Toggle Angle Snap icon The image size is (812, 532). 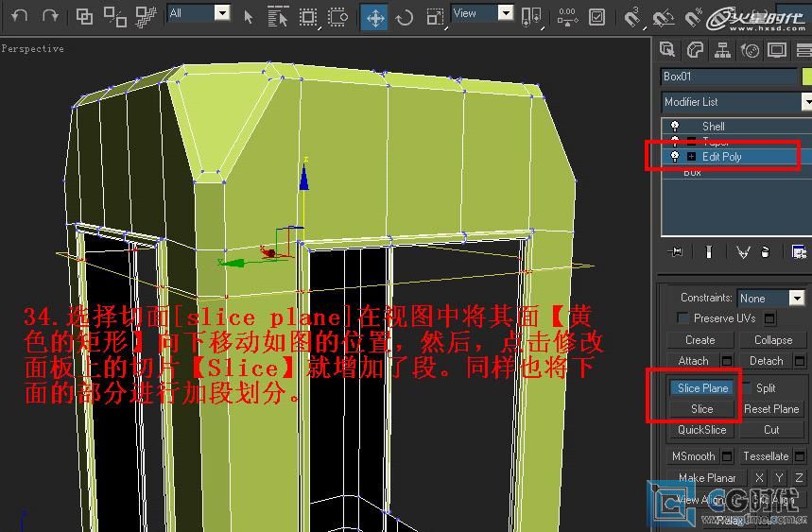point(663,18)
